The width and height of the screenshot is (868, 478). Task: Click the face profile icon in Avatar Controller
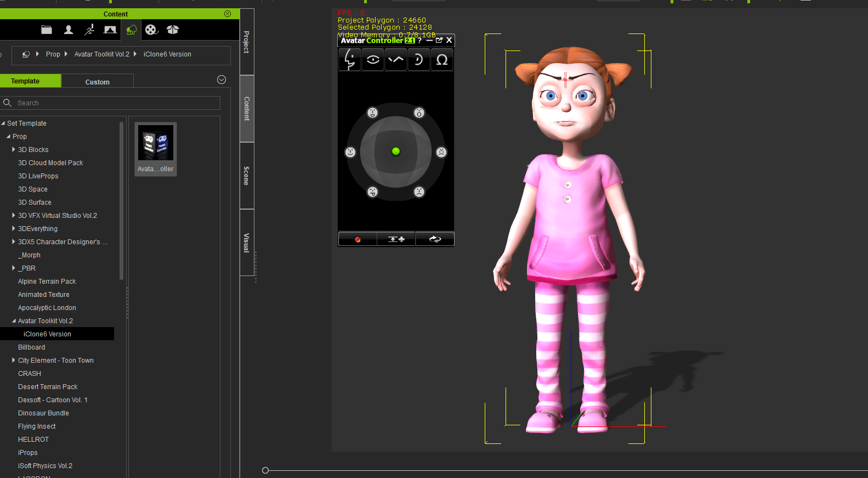(349, 60)
